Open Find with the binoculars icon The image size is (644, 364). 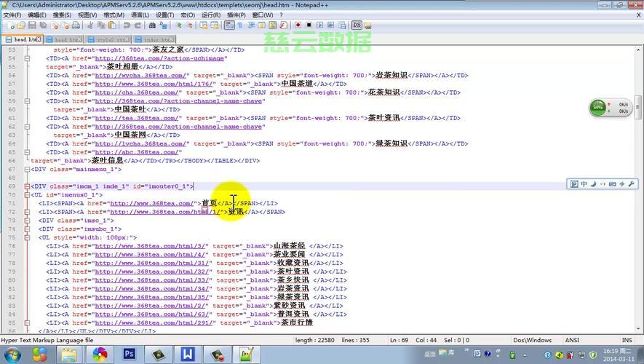point(152,25)
